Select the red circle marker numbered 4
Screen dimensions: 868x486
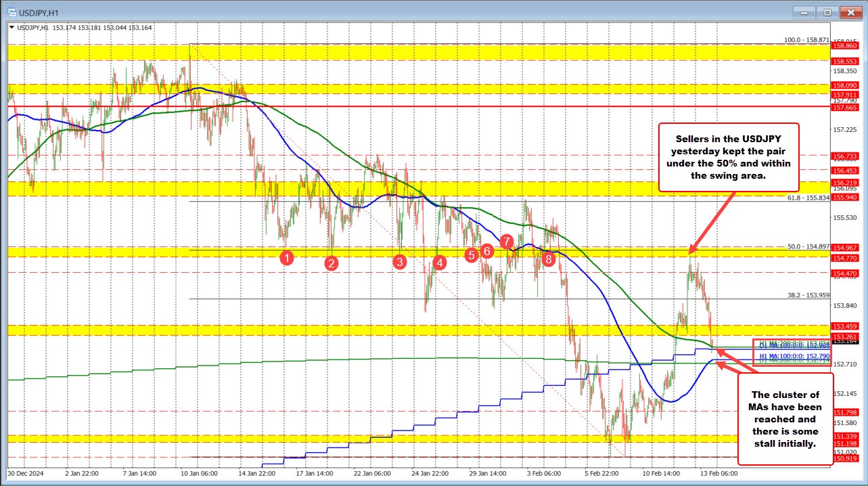pyautogui.click(x=438, y=263)
